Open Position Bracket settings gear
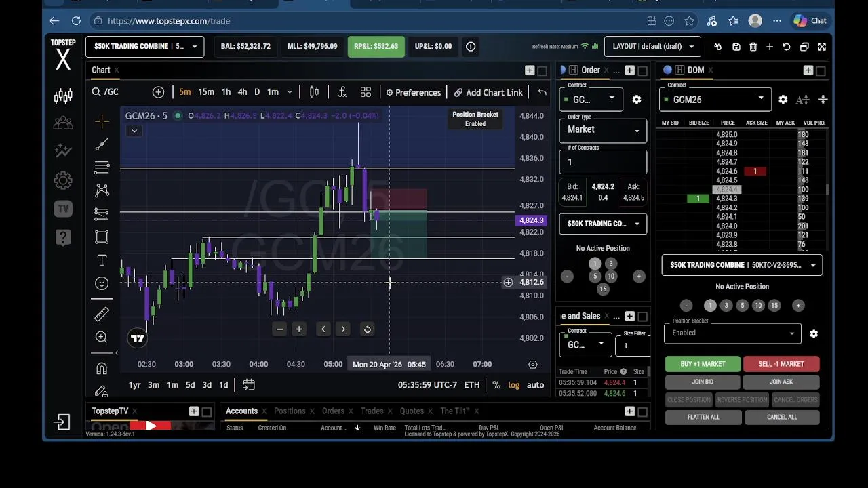 point(814,333)
